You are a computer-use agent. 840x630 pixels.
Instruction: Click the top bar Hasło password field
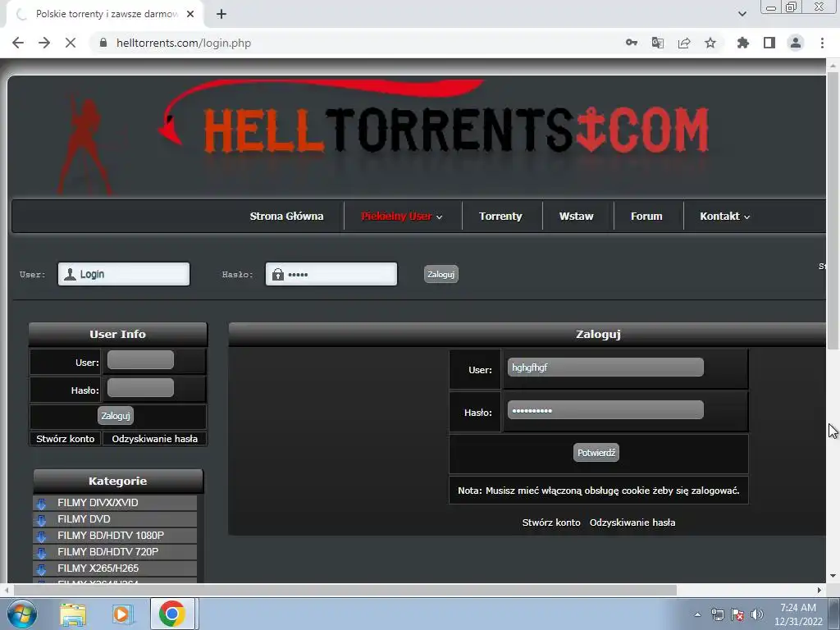click(331, 274)
